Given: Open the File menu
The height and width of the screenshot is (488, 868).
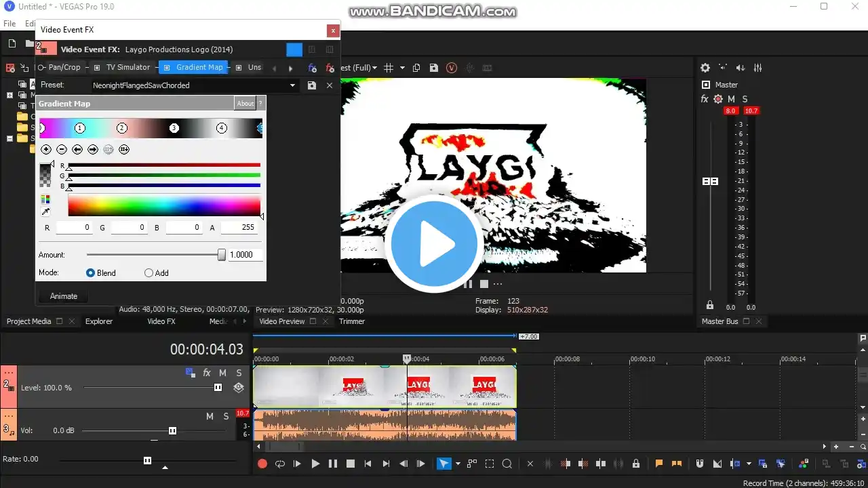Looking at the screenshot, I should tap(9, 24).
